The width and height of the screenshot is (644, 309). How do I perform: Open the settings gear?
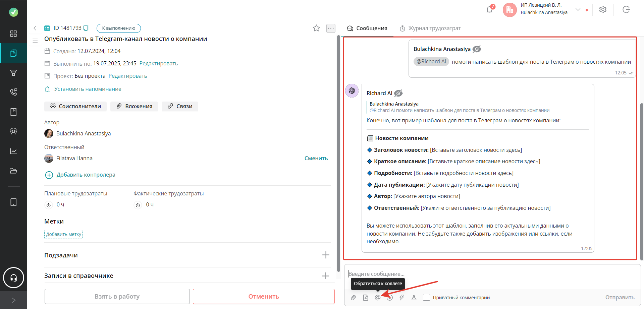pyautogui.click(x=603, y=9)
